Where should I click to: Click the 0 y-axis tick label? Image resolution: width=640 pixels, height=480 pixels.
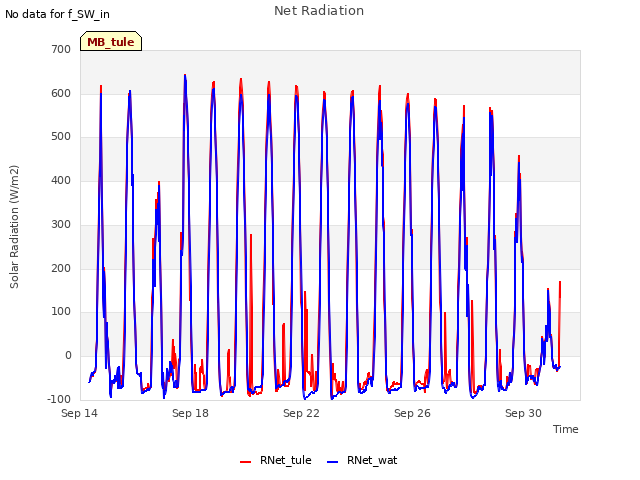coord(68,356)
